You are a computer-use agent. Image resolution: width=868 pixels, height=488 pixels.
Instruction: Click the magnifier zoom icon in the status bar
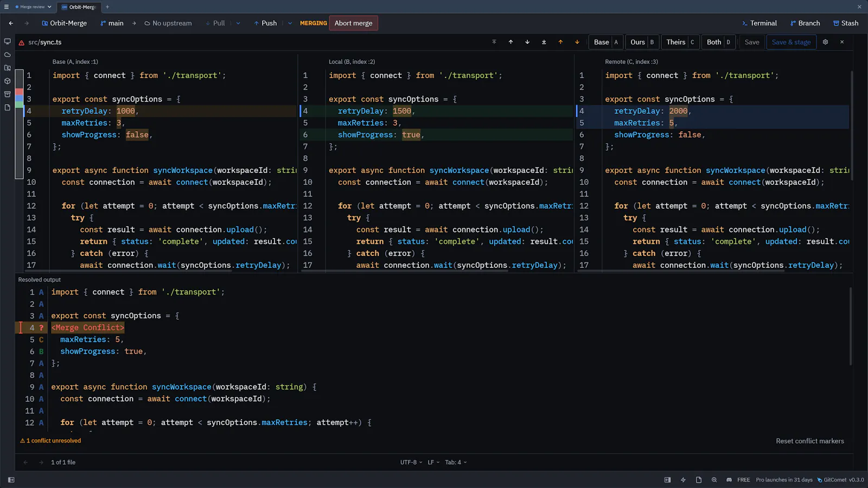pos(714,480)
